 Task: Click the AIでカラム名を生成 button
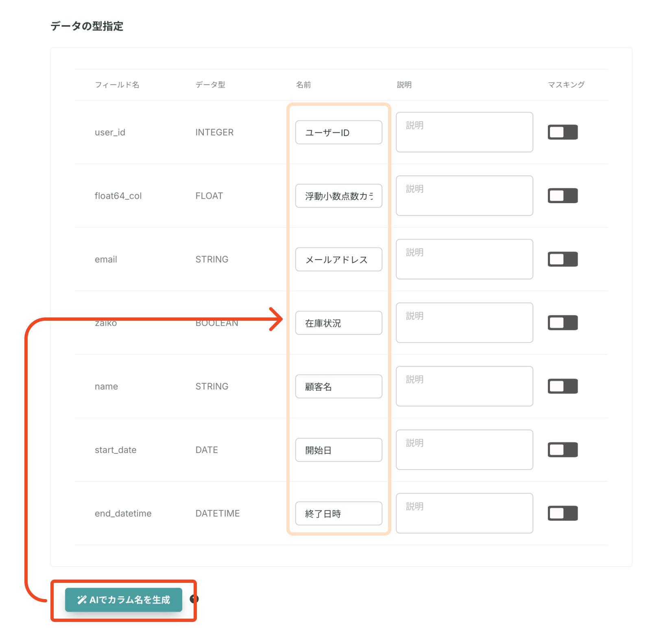124,600
